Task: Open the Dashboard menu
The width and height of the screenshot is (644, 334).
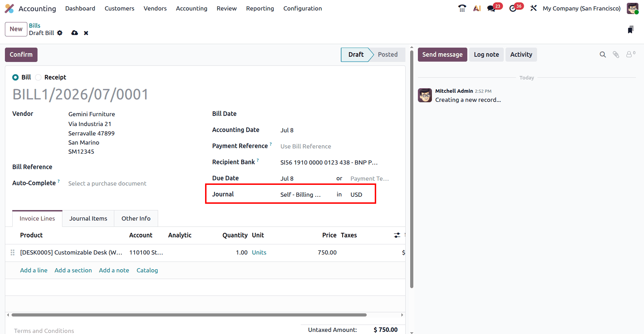Action: (80, 8)
